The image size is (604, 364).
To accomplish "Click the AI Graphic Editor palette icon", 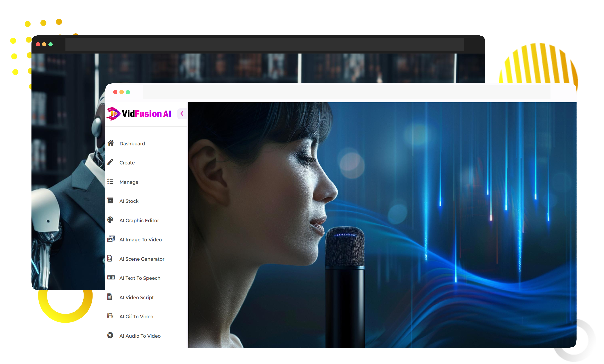I will tap(110, 220).
